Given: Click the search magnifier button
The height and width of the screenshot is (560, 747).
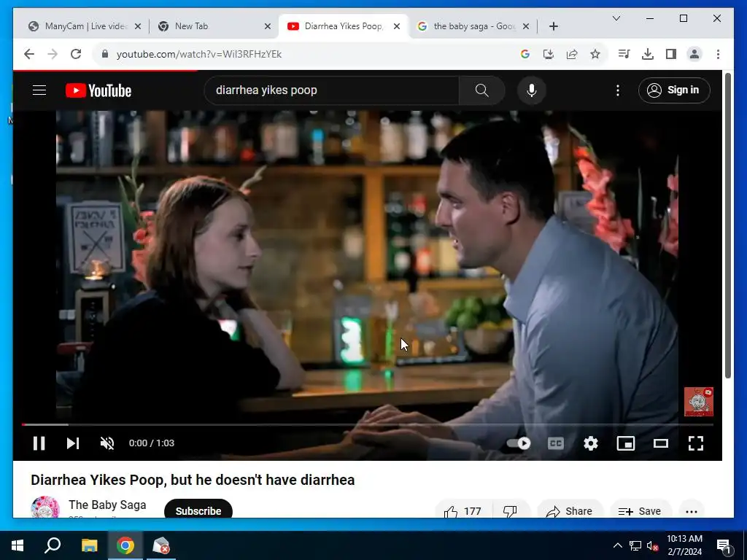Looking at the screenshot, I should tap(481, 90).
